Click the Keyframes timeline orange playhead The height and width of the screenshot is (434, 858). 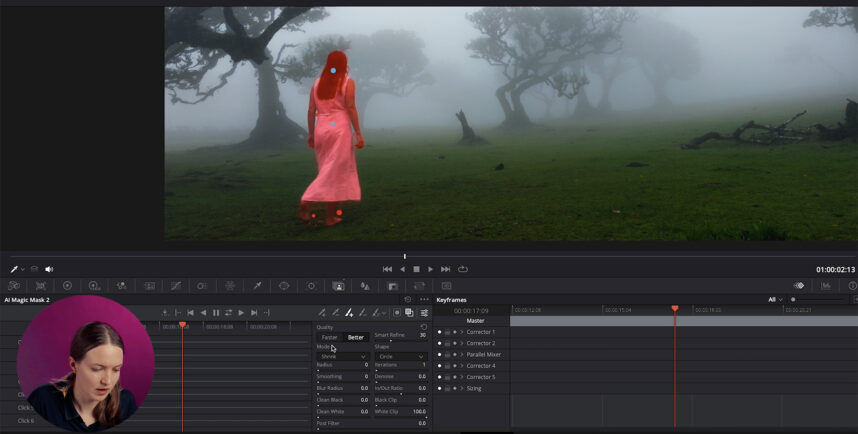(675, 309)
